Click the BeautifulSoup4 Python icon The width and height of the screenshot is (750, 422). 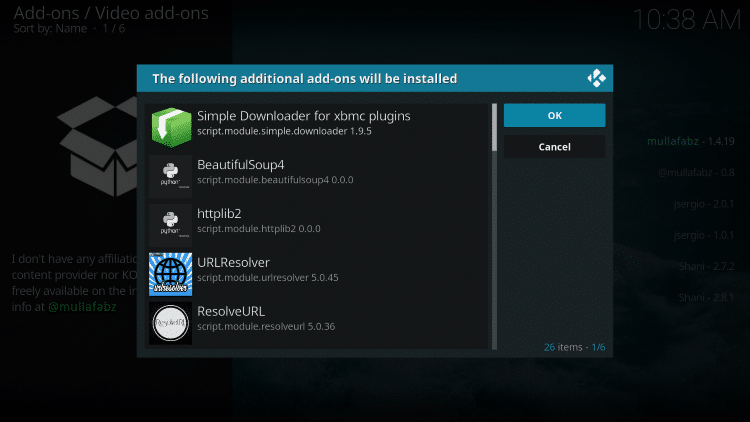tap(170, 174)
